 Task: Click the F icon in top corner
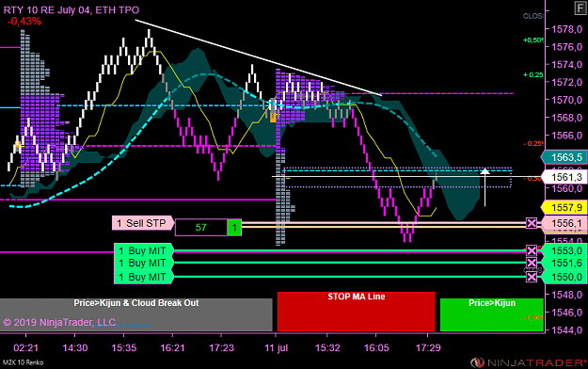(x=580, y=8)
